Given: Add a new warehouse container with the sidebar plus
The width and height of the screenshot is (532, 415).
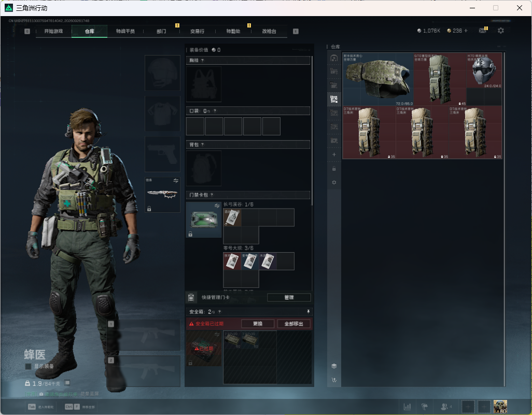Looking at the screenshot, I should click(334, 155).
